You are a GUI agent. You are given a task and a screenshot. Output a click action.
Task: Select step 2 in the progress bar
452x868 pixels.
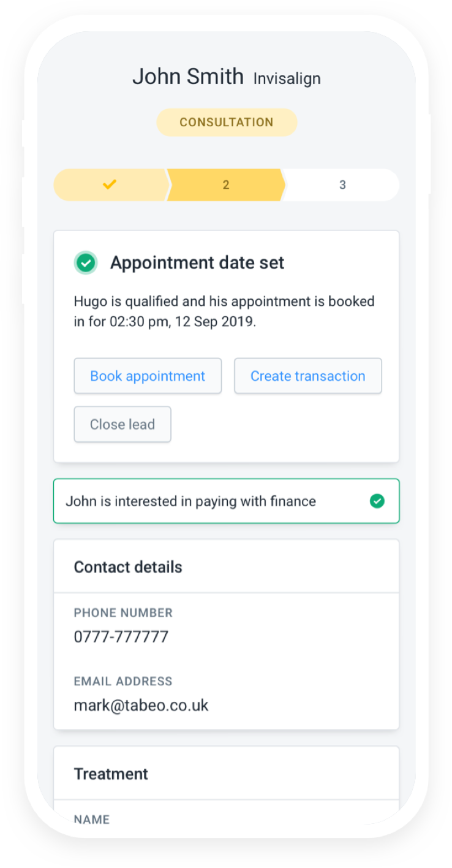(x=226, y=185)
